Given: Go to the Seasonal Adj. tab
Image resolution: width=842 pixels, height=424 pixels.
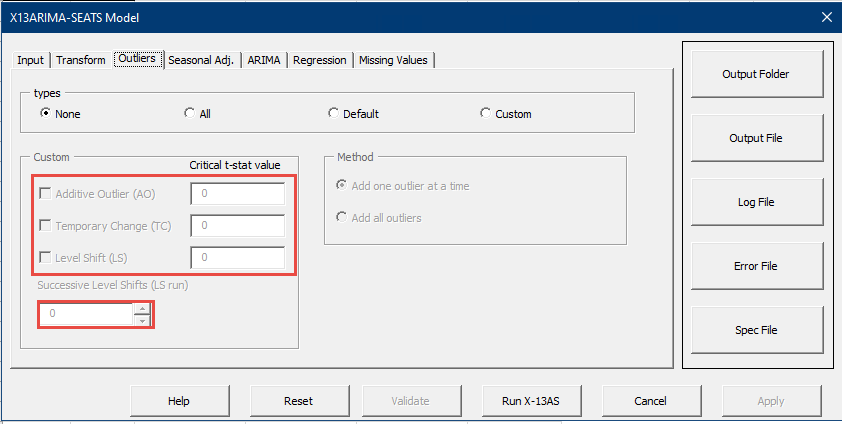Looking at the screenshot, I should coord(201,60).
